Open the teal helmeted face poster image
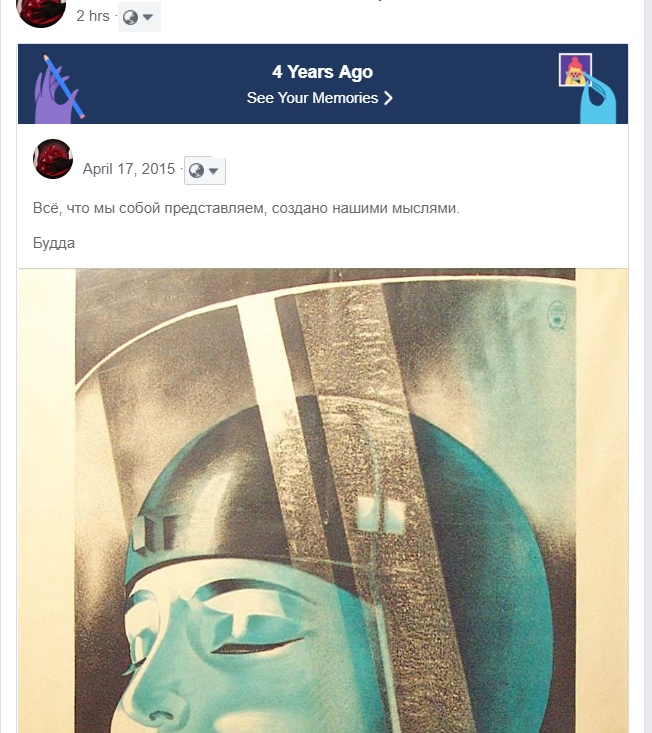The image size is (652, 733). 323,501
